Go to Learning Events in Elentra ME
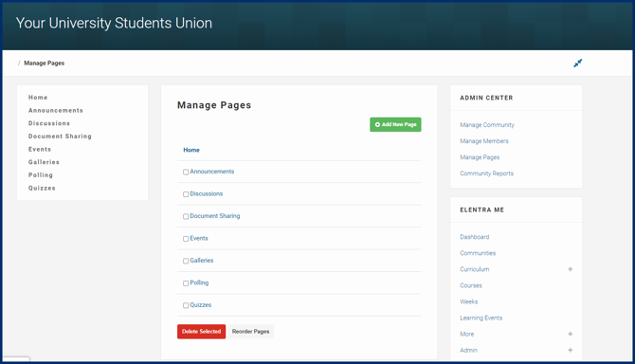Screen dimensions: 635x364 point(481,318)
